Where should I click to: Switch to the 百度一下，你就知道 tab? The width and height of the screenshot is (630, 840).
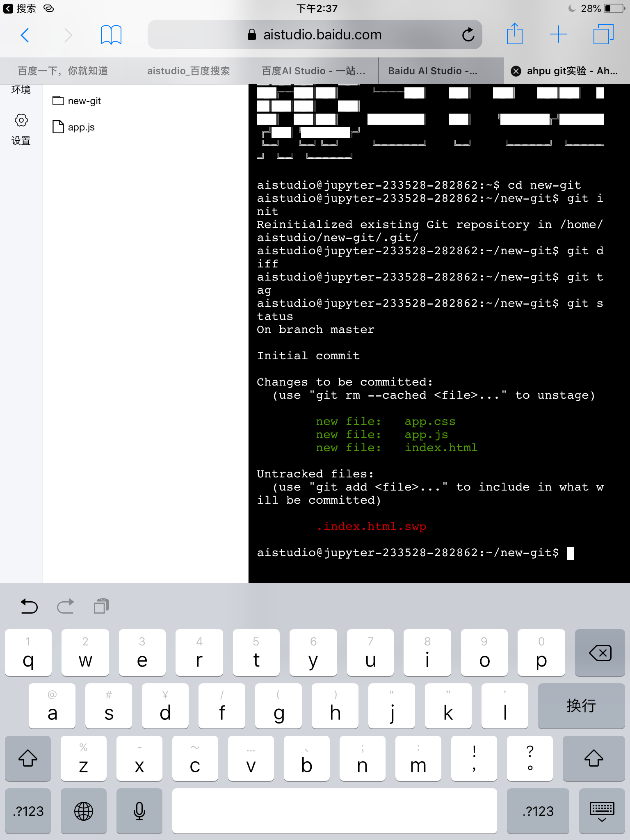63,71
